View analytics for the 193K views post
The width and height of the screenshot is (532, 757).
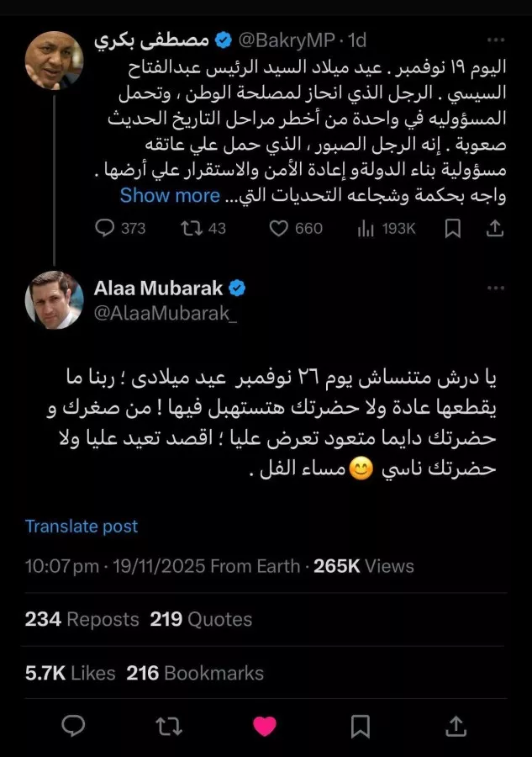[366, 228]
